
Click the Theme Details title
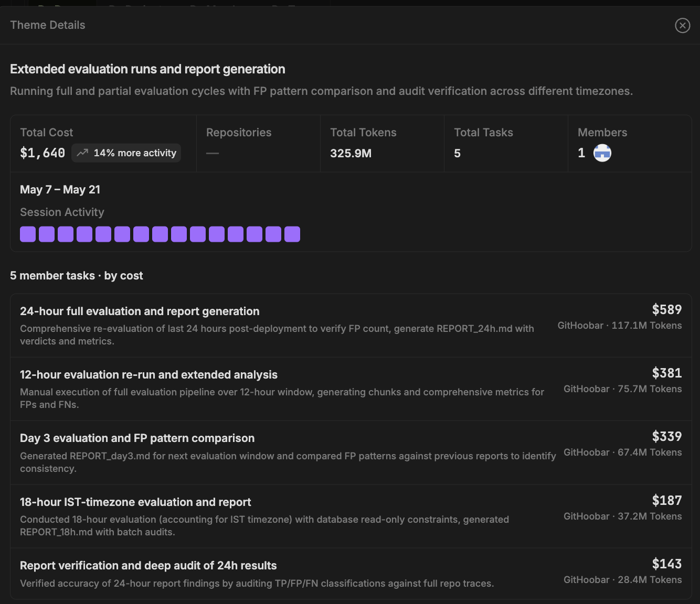[x=48, y=25]
